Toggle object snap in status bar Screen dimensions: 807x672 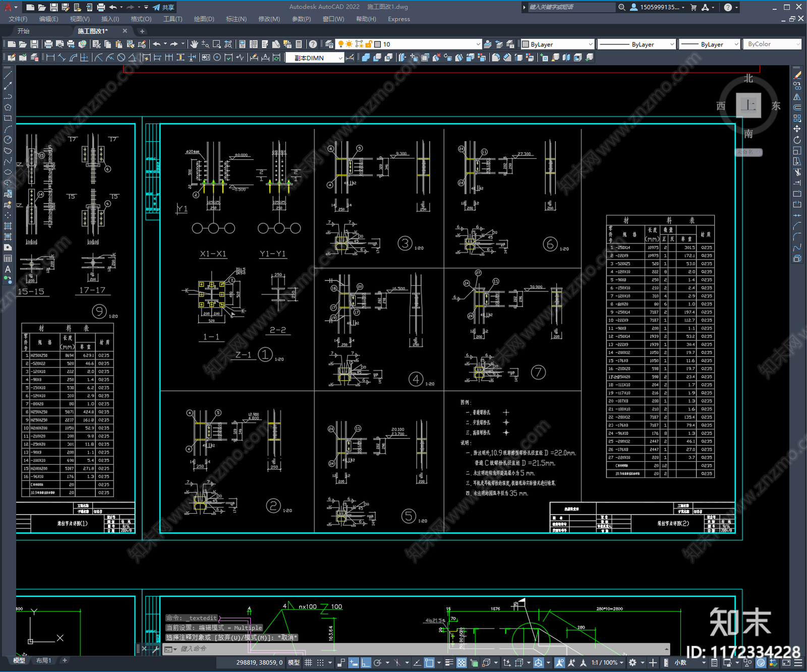pyautogui.click(x=429, y=662)
